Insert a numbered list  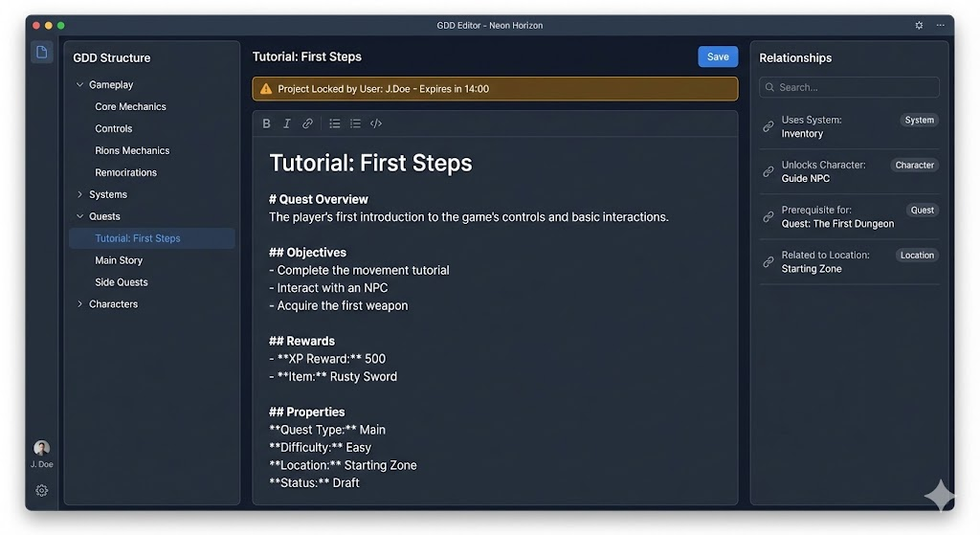(355, 123)
